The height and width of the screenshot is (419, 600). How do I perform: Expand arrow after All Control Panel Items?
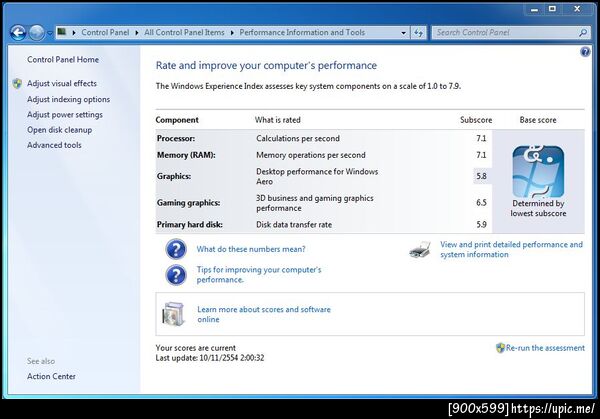(x=232, y=33)
